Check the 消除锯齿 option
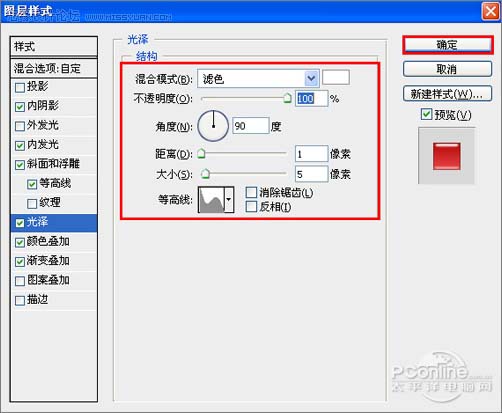The image size is (502, 413). tap(251, 192)
